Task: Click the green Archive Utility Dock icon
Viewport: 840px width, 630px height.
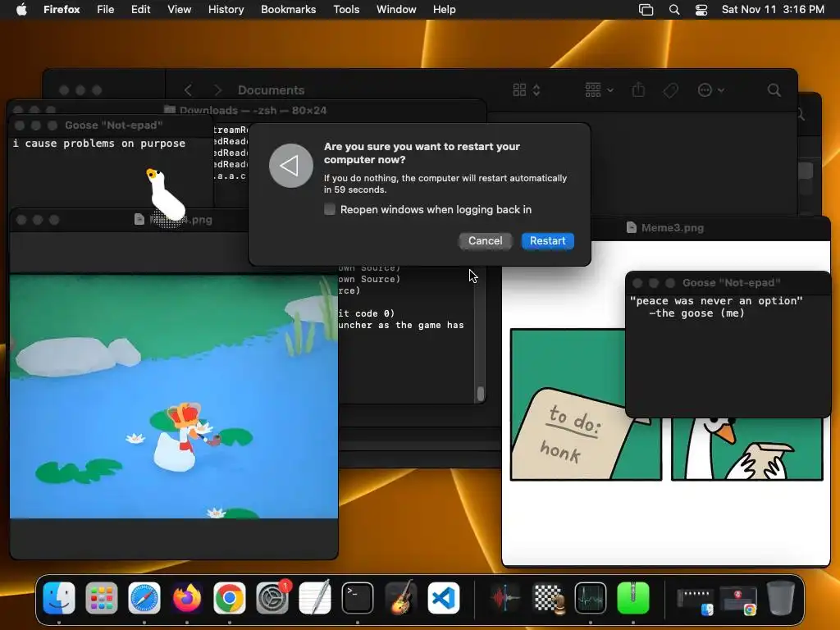Action: pos(633,597)
